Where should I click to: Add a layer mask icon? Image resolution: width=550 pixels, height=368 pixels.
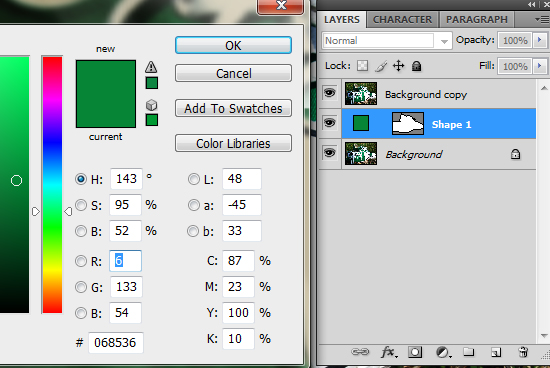click(415, 352)
